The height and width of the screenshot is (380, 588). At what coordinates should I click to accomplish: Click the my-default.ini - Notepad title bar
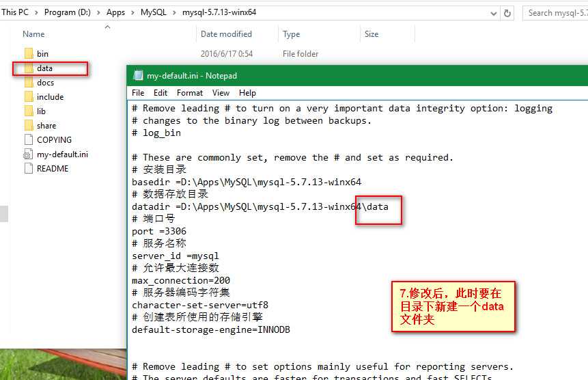(x=357, y=75)
